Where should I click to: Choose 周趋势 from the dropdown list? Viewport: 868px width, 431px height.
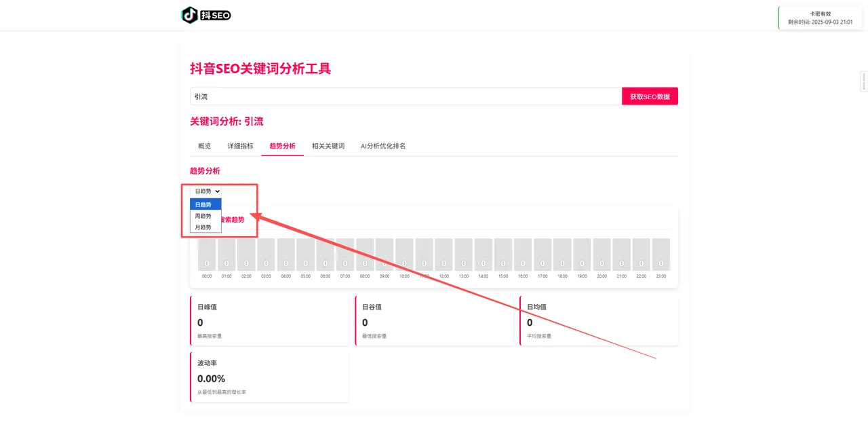point(205,216)
